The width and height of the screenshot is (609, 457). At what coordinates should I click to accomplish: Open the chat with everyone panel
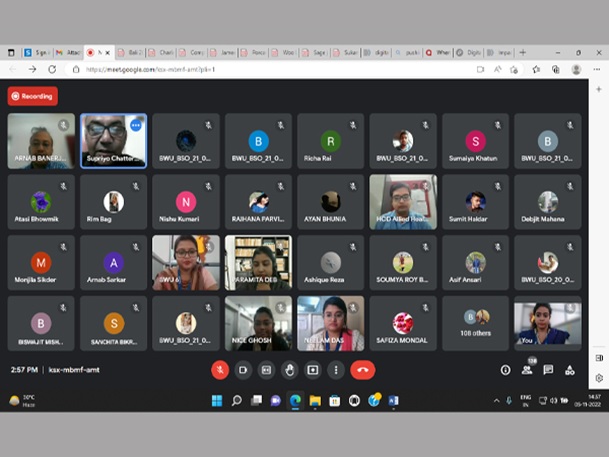tap(548, 370)
